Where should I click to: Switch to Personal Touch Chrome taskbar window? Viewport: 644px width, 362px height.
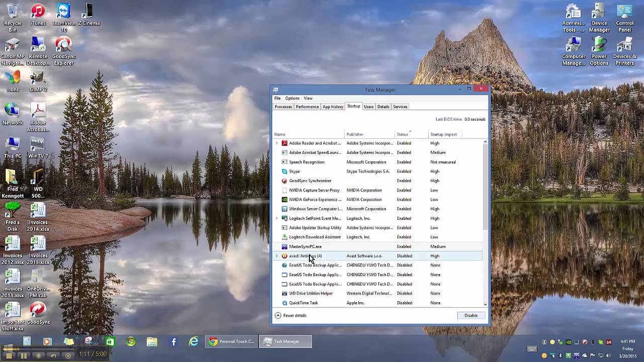click(231, 342)
